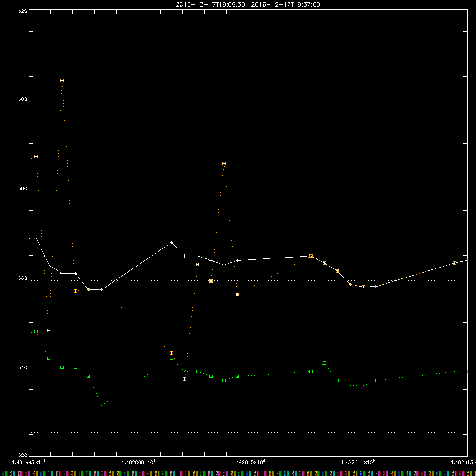
Task: Select the y-axis label 540
Action: (23, 367)
